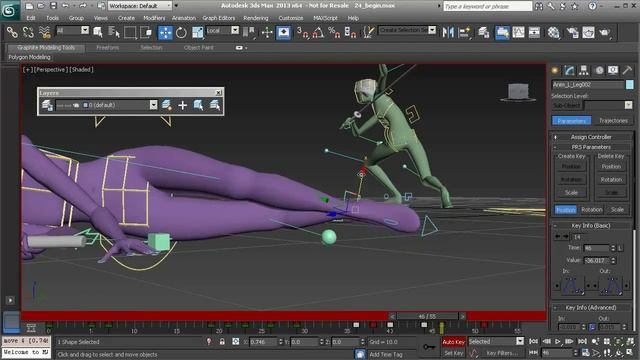Toggle Window/Crossing selection mode
640x360 pixels.
pyautogui.click(x=146, y=32)
